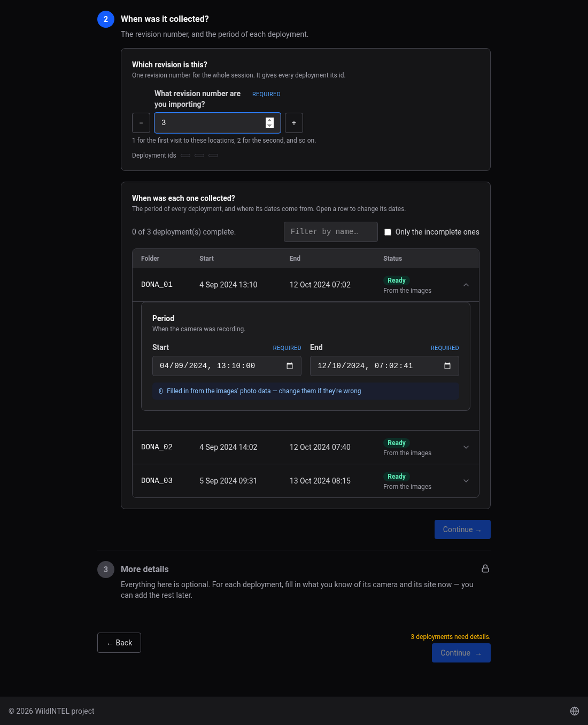Click Ready badge in DONA_03 row
Screen dimensions: 588x725
(x=397, y=477)
